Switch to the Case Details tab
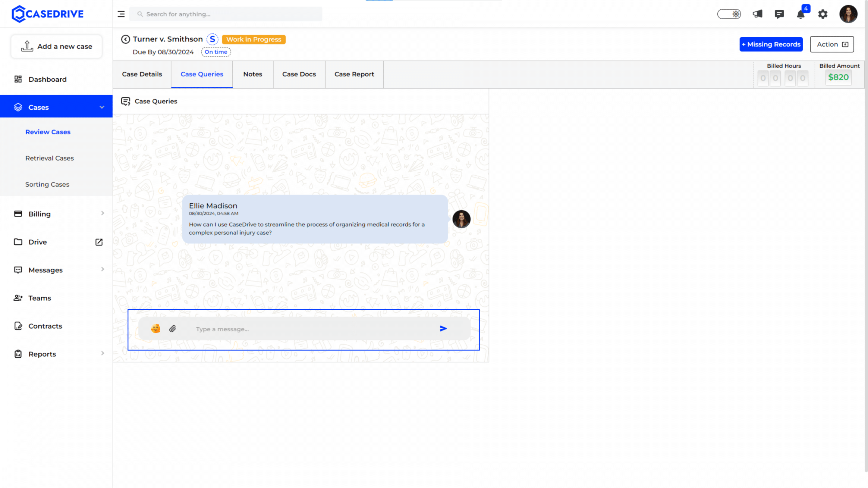 [142, 74]
